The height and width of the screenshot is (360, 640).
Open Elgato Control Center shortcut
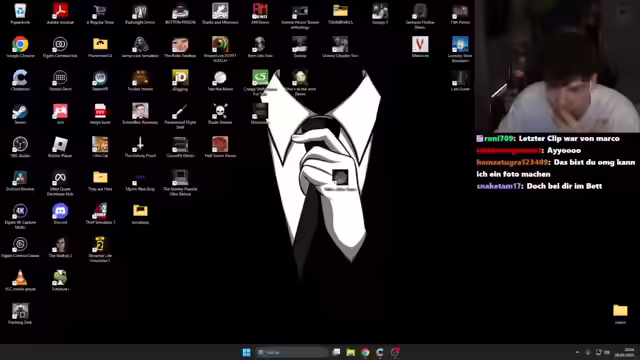click(x=20, y=247)
